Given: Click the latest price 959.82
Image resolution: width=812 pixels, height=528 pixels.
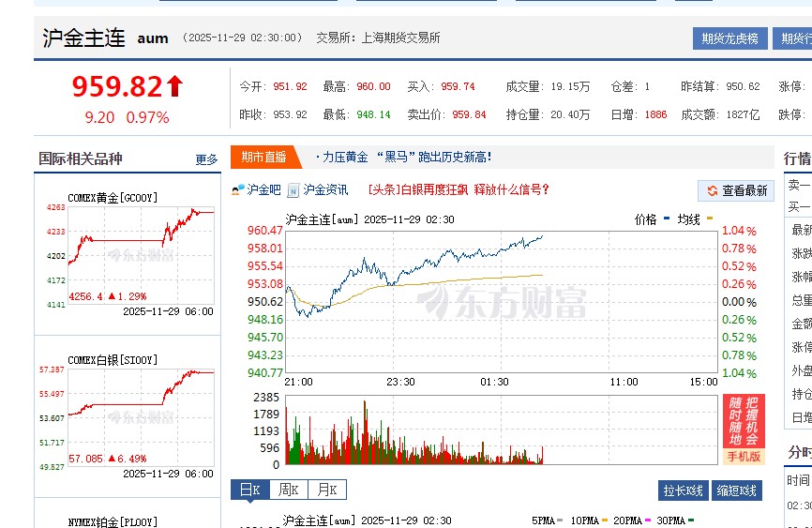Looking at the screenshot, I should click(117, 86).
